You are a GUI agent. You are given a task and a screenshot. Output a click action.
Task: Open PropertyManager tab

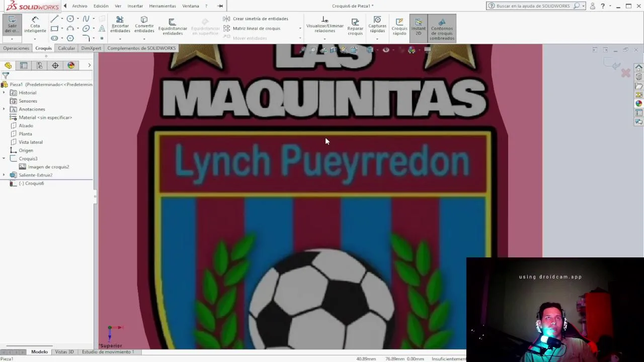(x=24, y=65)
